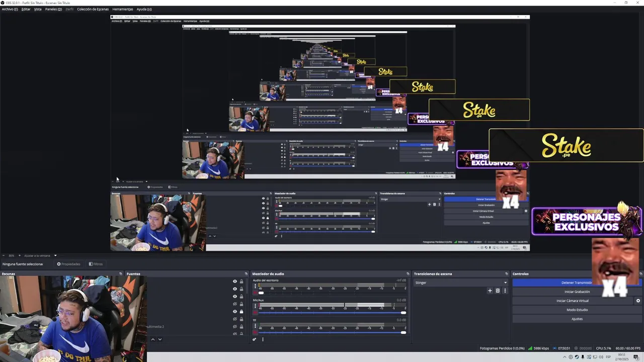Click the Mic/Aux volume slider handle

pyautogui.click(x=403, y=313)
